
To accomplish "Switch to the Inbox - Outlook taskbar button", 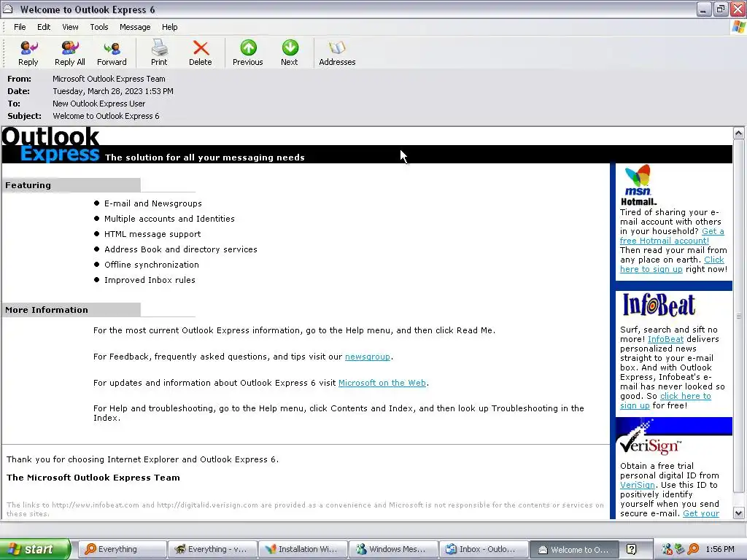I will (x=484, y=549).
